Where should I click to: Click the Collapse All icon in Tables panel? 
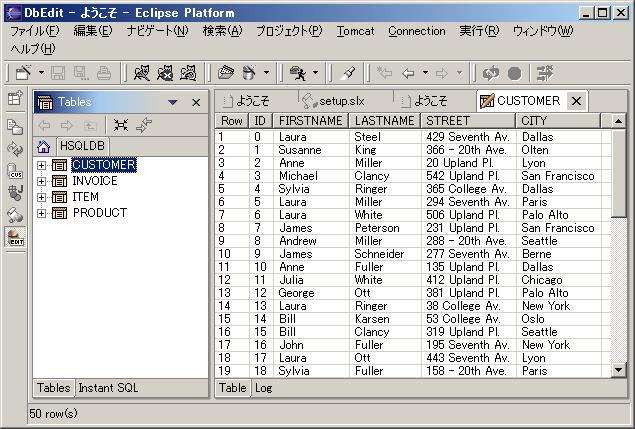[x=122, y=125]
